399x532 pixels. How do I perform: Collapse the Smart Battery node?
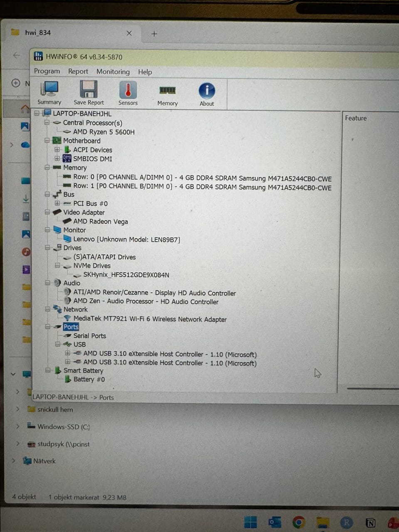click(48, 370)
